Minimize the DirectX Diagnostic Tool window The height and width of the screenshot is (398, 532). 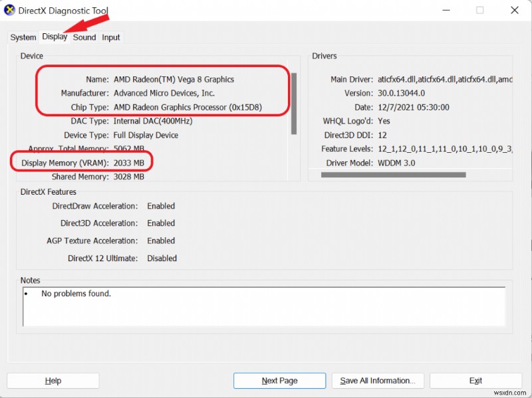[446, 10]
